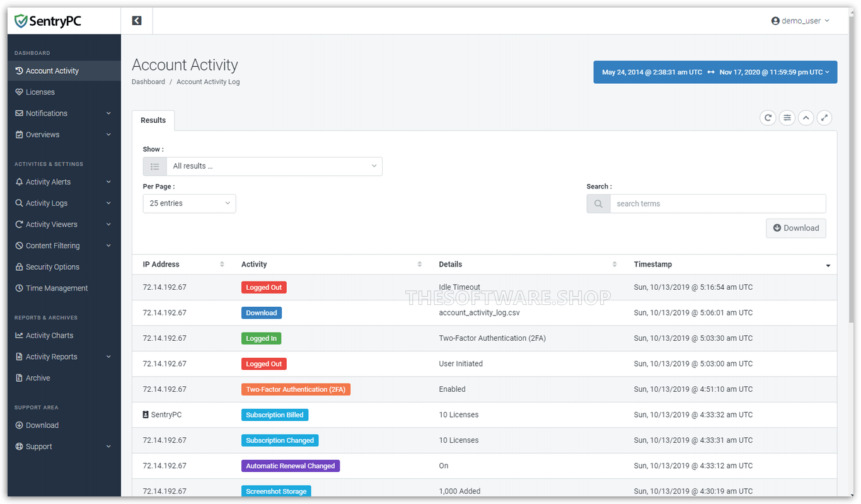This screenshot has width=861, height=504.
Task: Refresh the account activity results
Action: coord(768,118)
